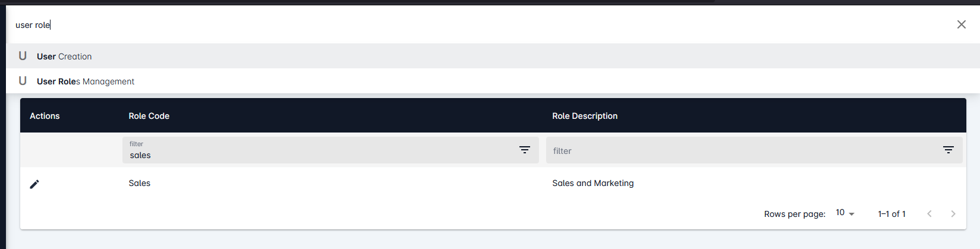Expand the rows per page dropdown

point(845,213)
